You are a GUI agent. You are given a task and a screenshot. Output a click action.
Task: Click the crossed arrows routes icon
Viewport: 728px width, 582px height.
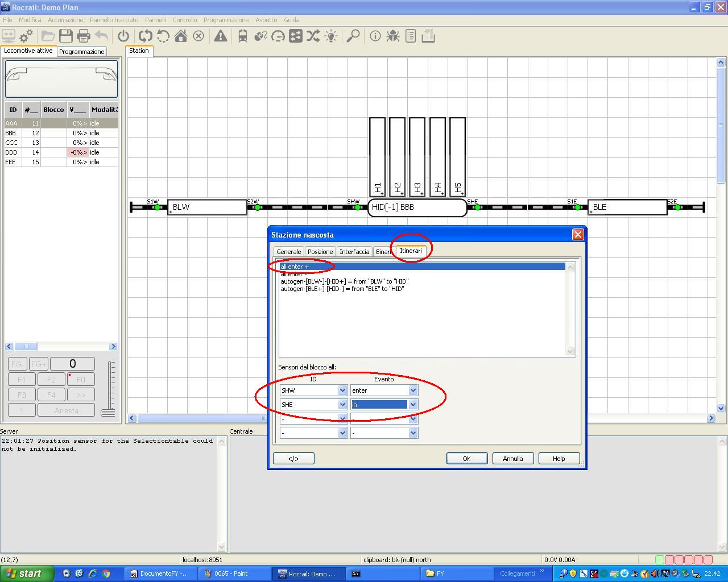[x=313, y=36]
